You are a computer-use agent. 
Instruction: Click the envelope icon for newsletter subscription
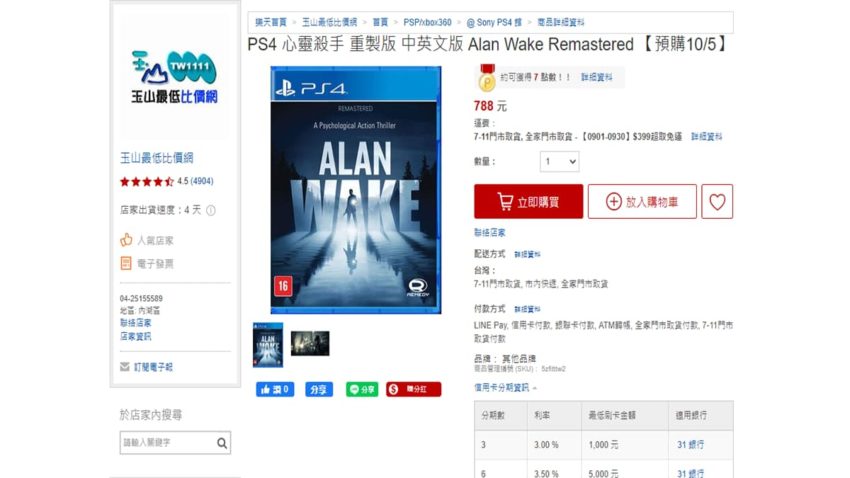pyautogui.click(x=125, y=367)
